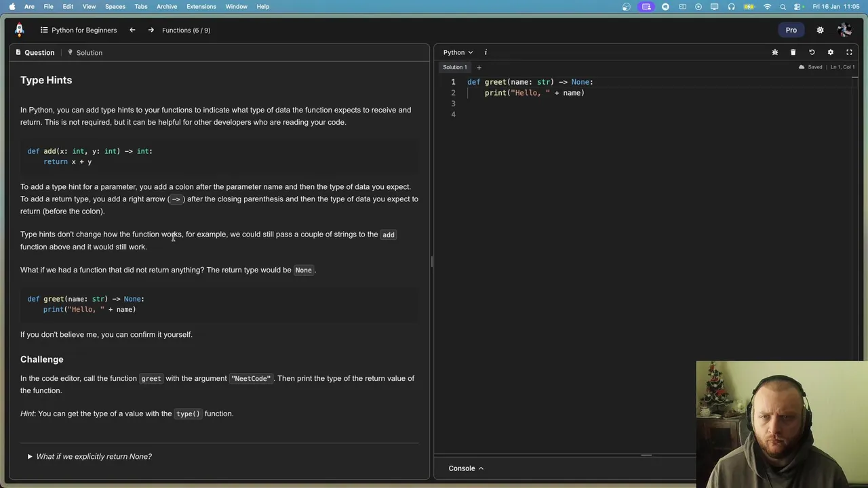Open the Spaces menu

pos(115,6)
